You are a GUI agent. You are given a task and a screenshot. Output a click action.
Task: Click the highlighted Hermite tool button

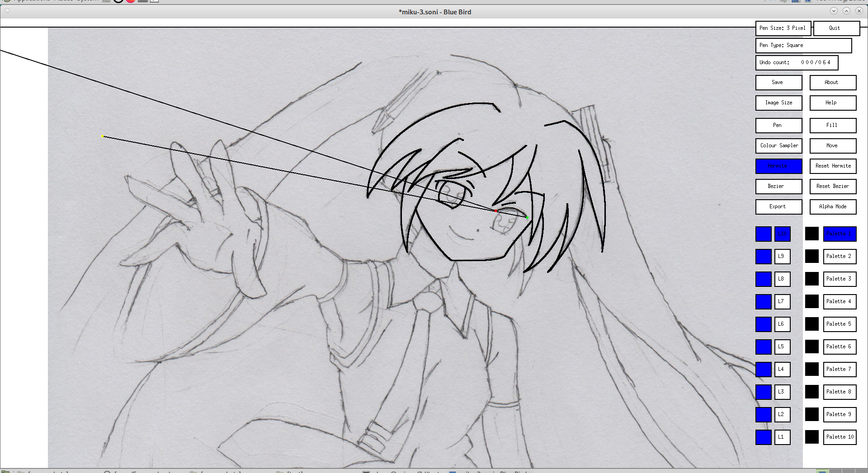(778, 166)
